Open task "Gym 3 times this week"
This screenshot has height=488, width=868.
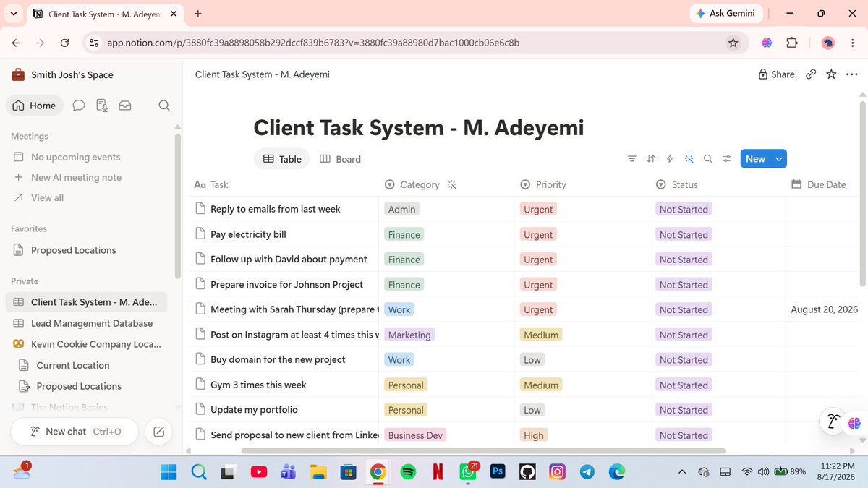(x=258, y=385)
